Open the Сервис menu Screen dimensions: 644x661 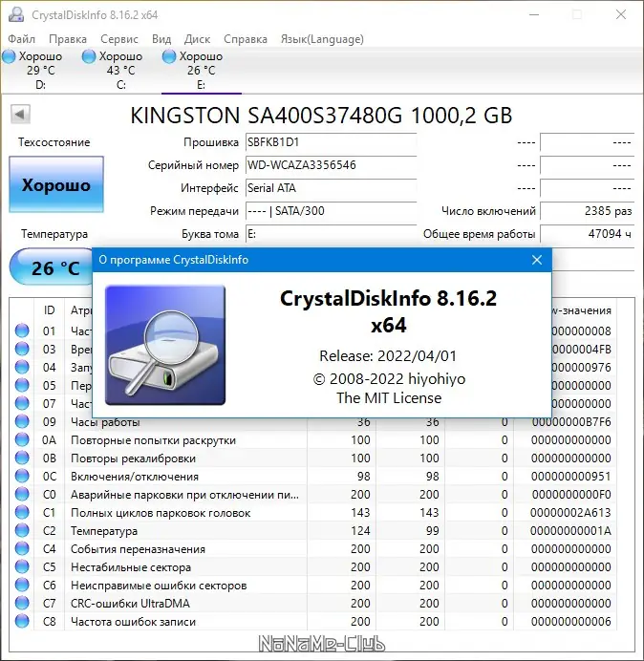(x=119, y=39)
